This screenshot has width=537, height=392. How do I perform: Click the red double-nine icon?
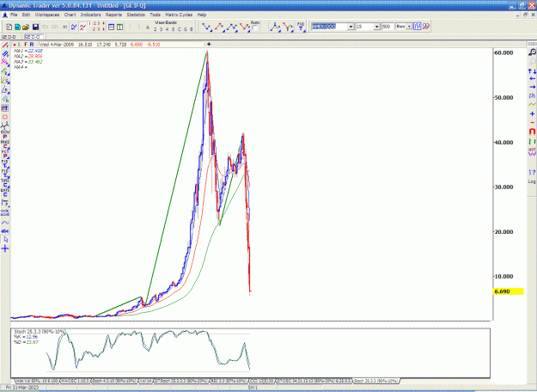[x=425, y=27]
